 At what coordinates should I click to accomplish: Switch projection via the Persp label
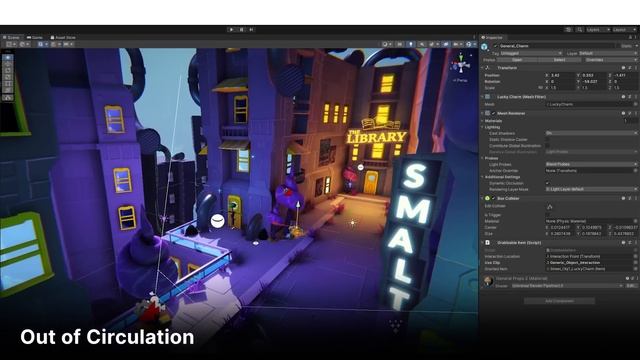460,80
